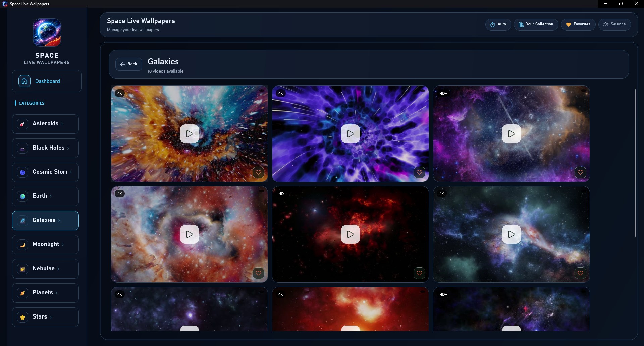The height and width of the screenshot is (346, 644).
Task: Open Your Collection via its label
Action: [x=540, y=24]
